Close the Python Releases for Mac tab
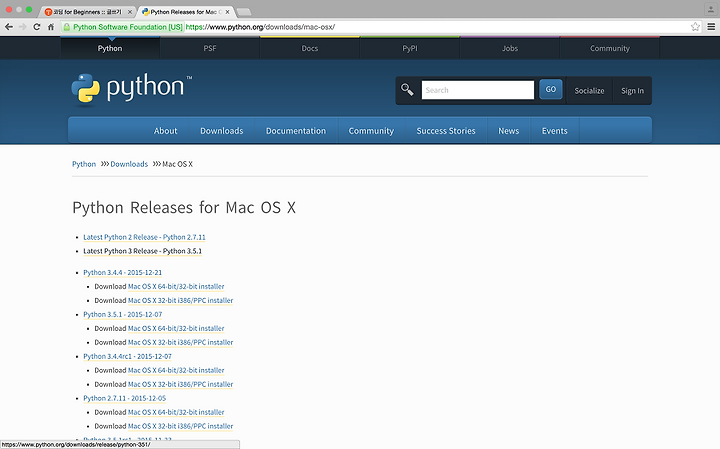The width and height of the screenshot is (720, 449). [227, 12]
